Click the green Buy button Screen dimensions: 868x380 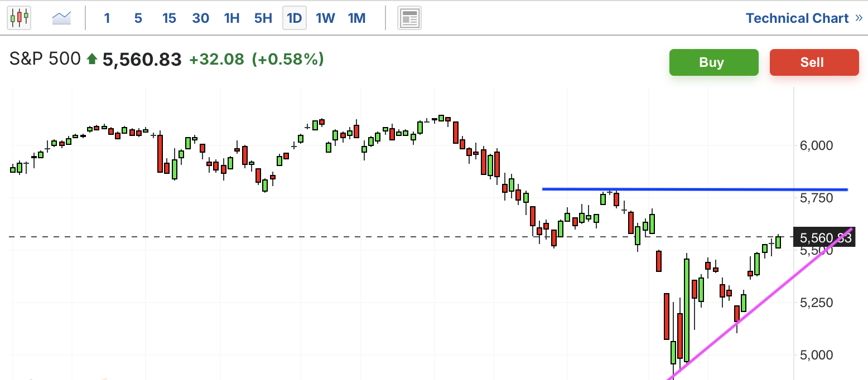point(713,62)
